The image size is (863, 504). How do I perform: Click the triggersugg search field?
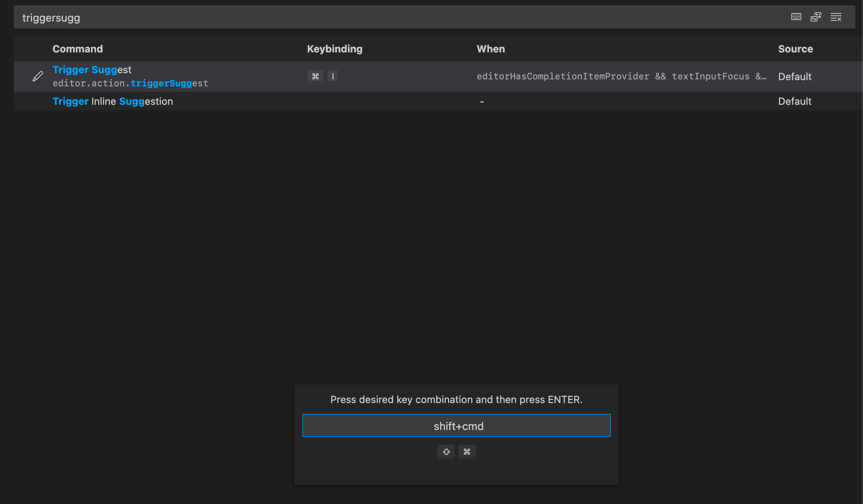pos(386,18)
